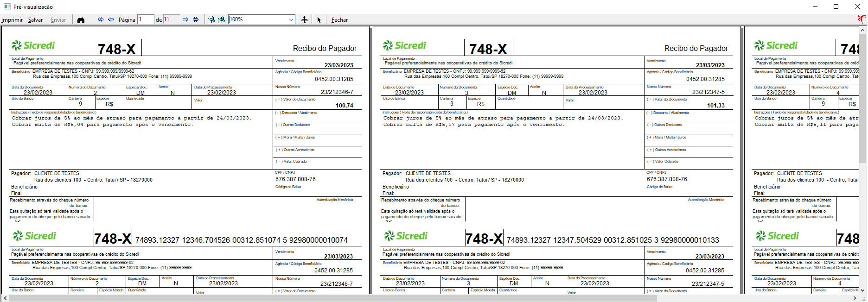This screenshot has width=868, height=302.
Task: Click the document value 101,33
Action: pos(716,106)
